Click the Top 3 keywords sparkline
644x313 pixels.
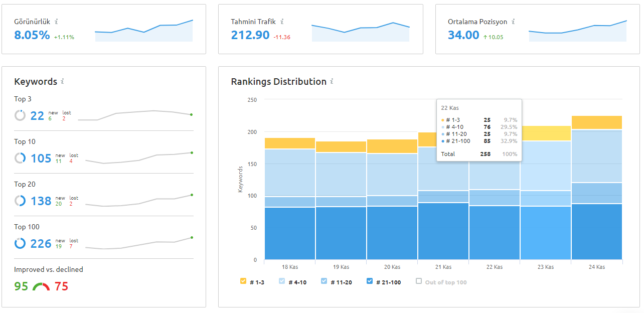135,115
